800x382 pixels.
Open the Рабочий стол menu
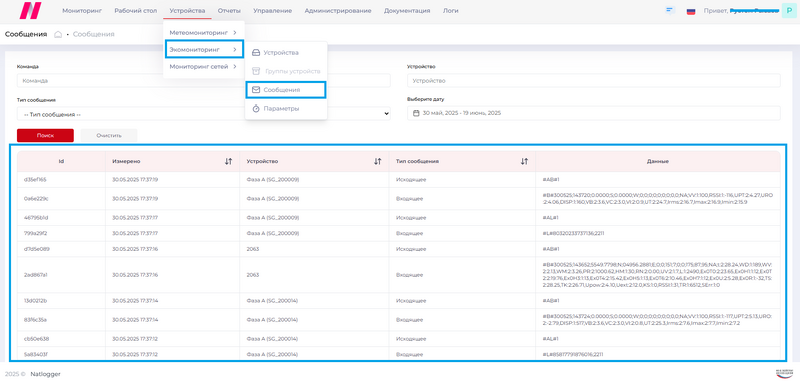click(x=136, y=11)
